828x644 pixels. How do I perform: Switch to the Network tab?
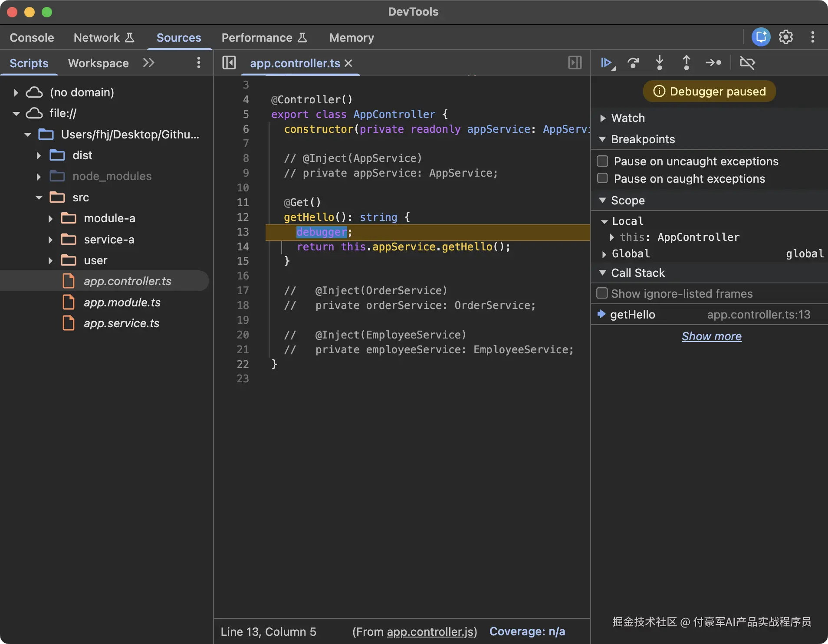(x=96, y=38)
